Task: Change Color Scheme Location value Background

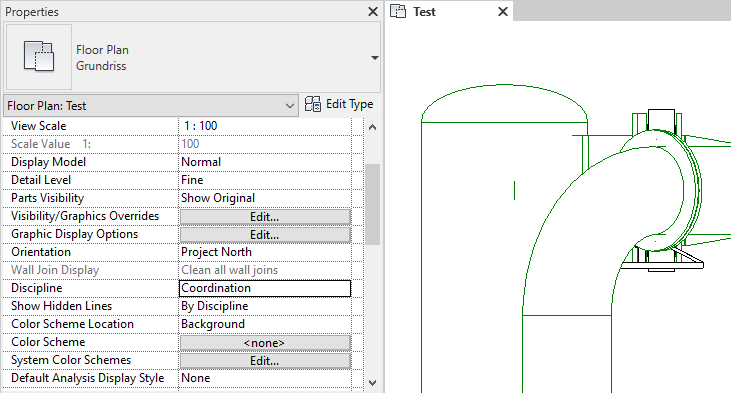Action: (x=265, y=324)
